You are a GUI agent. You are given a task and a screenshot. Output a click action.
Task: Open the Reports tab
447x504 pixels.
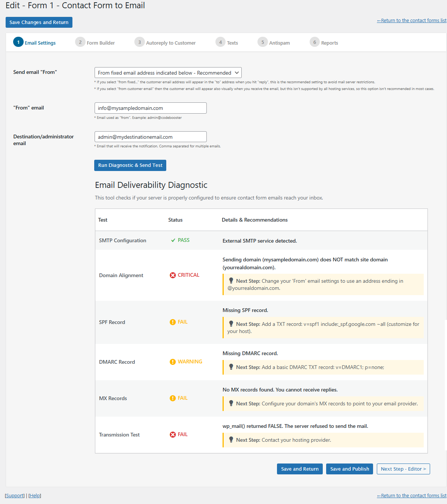pos(324,43)
